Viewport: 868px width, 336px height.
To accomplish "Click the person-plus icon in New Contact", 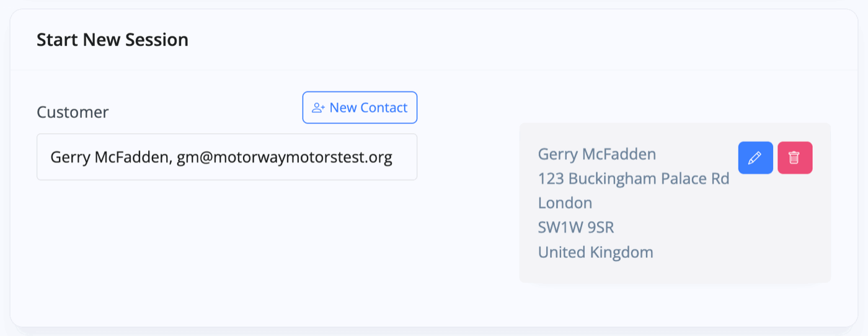I will click(x=319, y=108).
